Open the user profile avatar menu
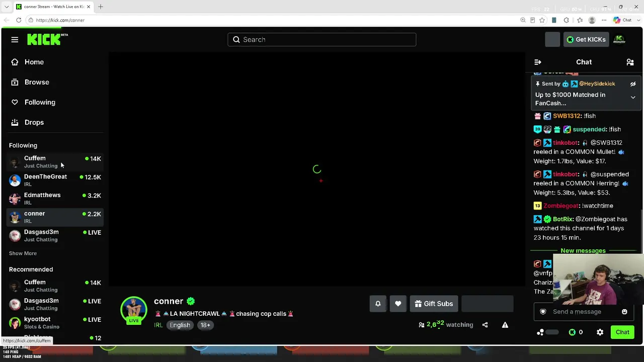Viewport: 644px width, 362px height. click(x=619, y=40)
